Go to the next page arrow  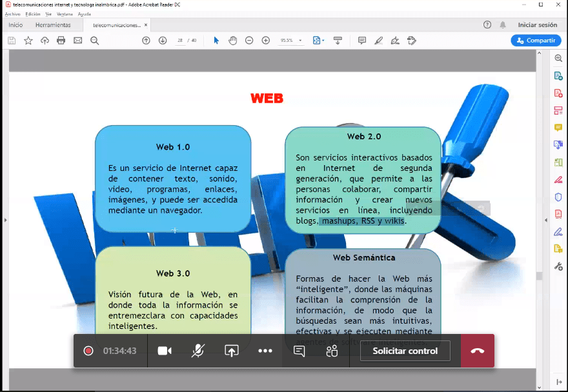tap(163, 40)
